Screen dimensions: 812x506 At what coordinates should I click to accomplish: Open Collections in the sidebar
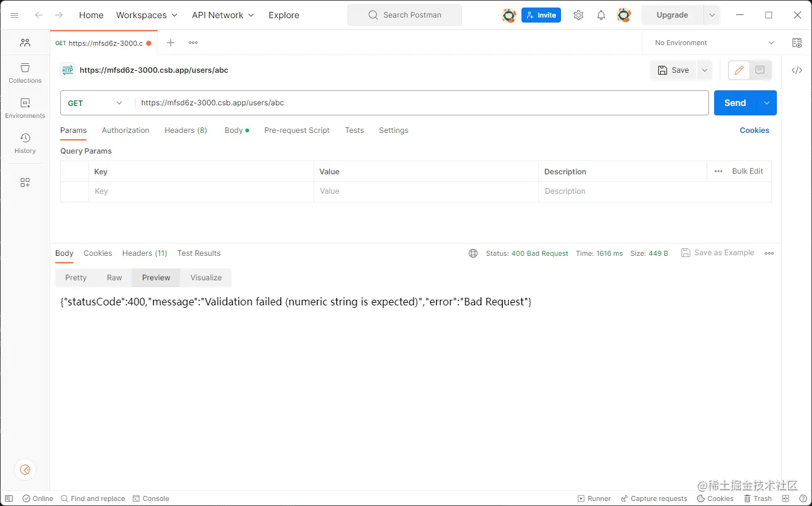point(25,73)
